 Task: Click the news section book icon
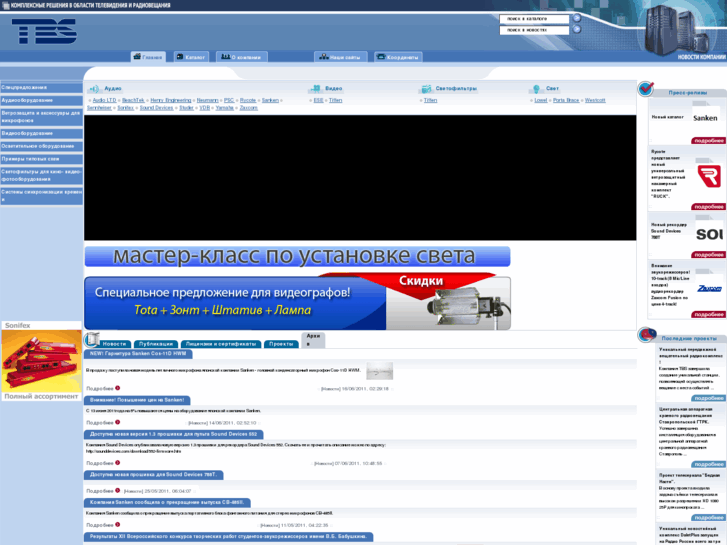pos(92,340)
